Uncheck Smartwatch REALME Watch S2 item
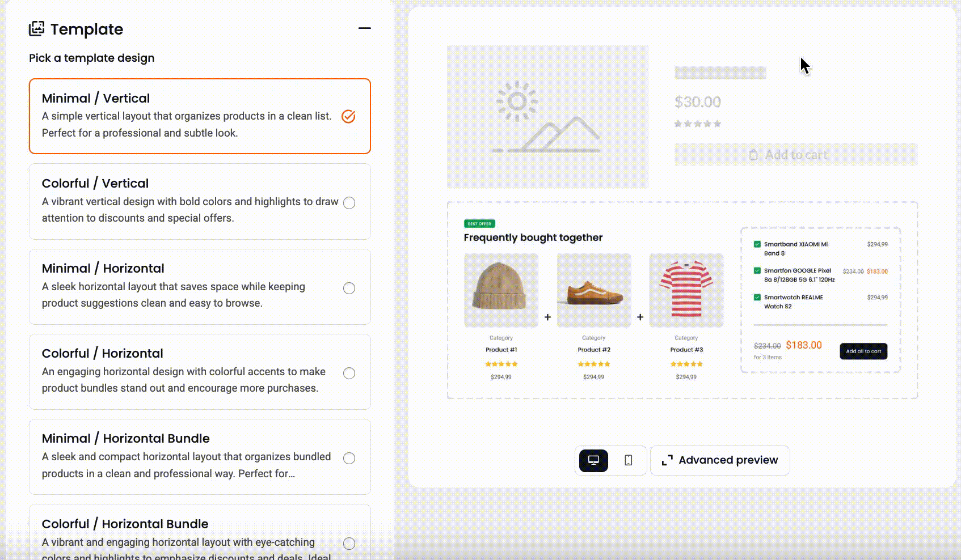961x560 pixels. point(757,298)
